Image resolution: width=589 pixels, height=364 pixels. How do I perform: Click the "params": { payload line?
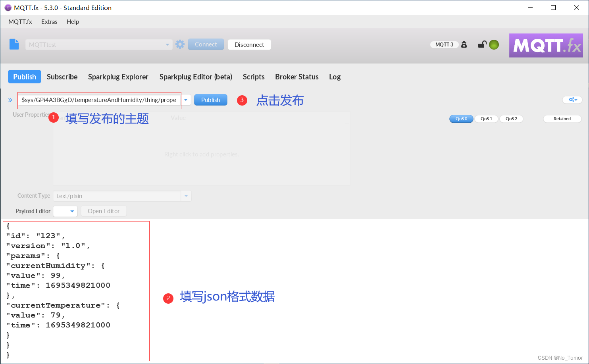click(33, 256)
